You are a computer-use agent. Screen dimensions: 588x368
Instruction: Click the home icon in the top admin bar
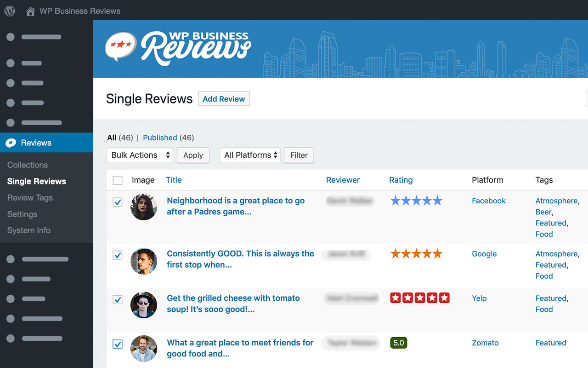tap(30, 10)
